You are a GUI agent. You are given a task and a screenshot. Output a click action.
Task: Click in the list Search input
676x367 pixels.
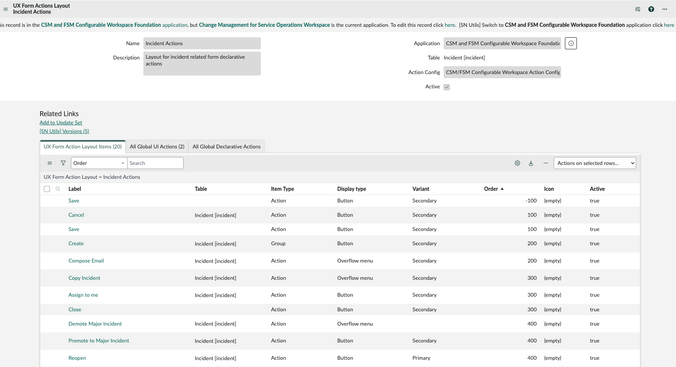[x=155, y=163]
